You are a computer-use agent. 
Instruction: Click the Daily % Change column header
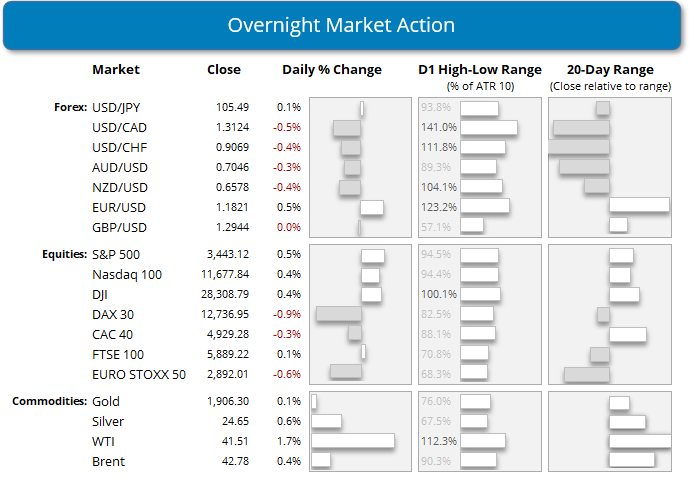332,70
